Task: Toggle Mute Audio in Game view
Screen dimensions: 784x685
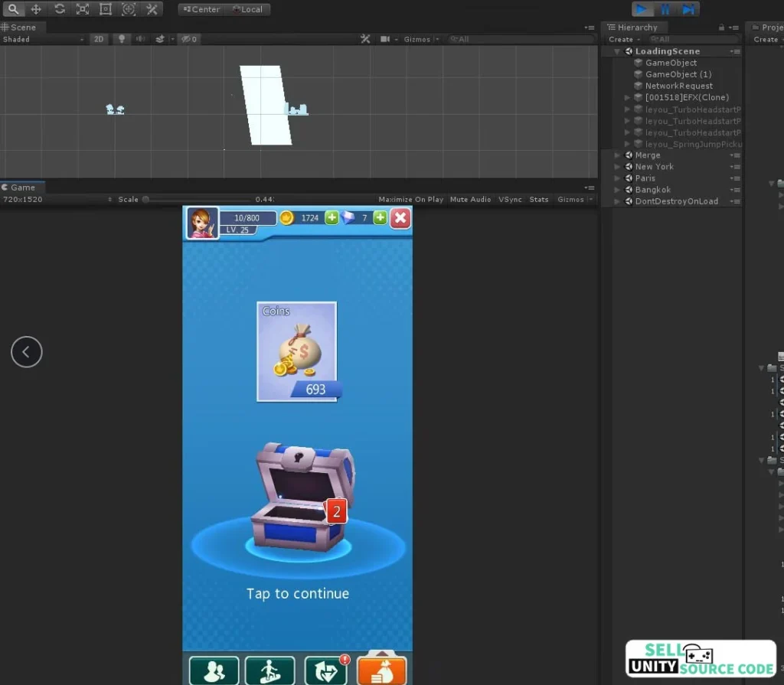Action: (470, 200)
